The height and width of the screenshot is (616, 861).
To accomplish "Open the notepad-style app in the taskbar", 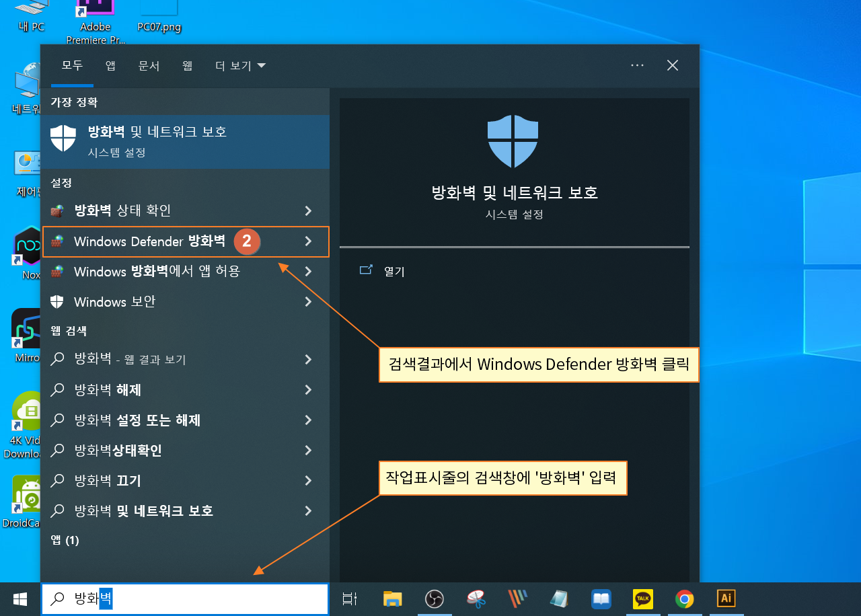I will 560,599.
